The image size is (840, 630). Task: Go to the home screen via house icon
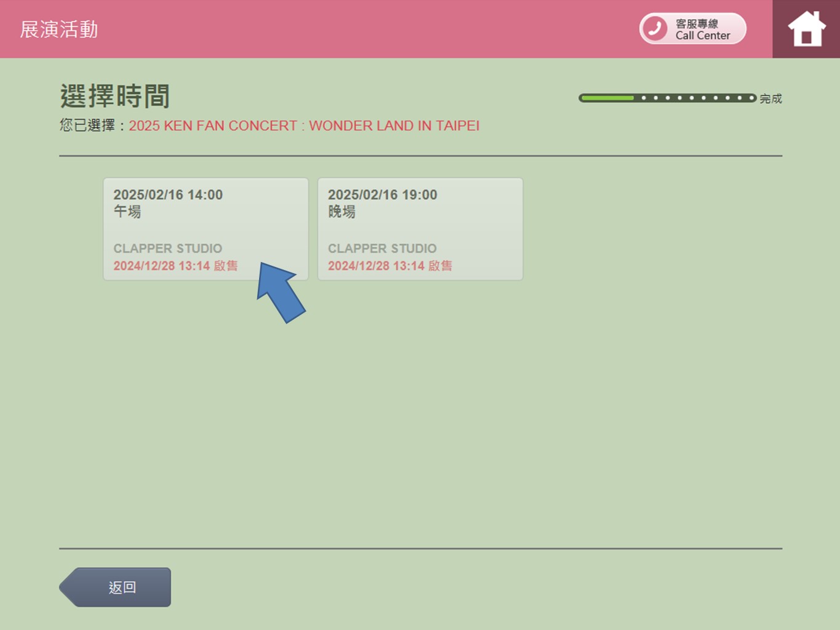pos(806,29)
